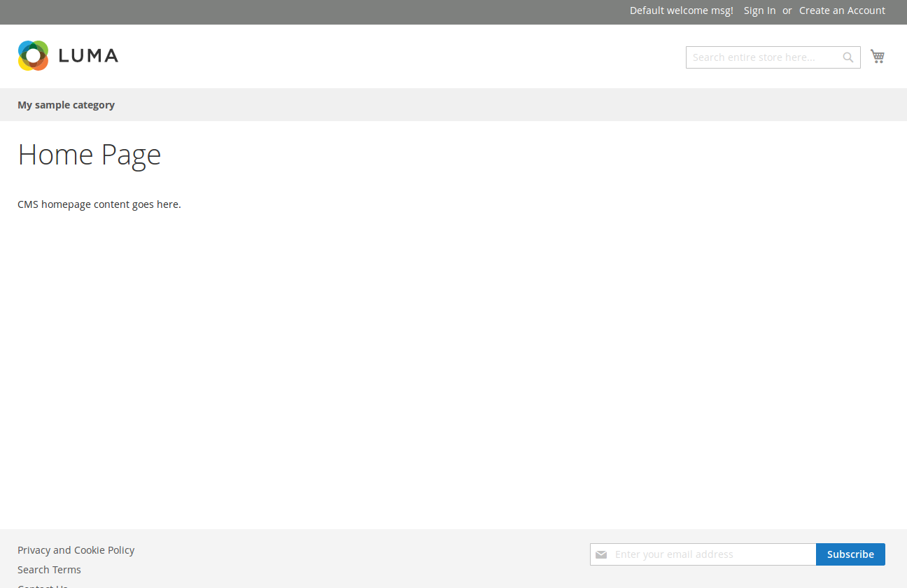Screen dimensions: 907x588
Task: Click the Luma logo
Action: [68, 56]
